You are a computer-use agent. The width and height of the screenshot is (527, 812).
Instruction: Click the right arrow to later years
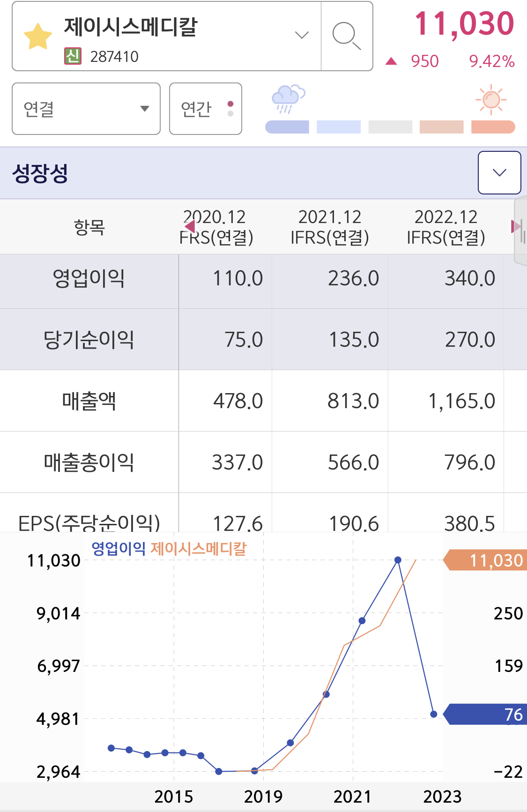pyautogui.click(x=516, y=227)
